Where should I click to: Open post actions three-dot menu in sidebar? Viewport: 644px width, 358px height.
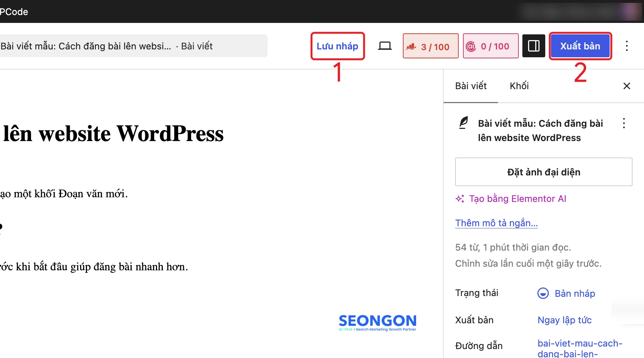624,123
